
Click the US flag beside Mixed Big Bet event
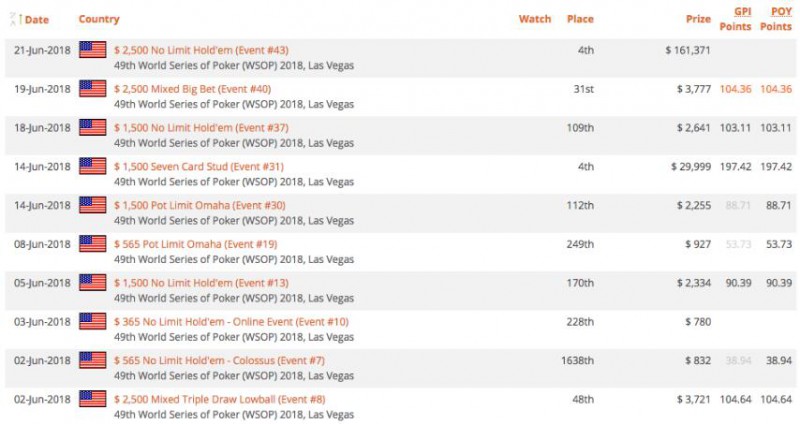93,89
